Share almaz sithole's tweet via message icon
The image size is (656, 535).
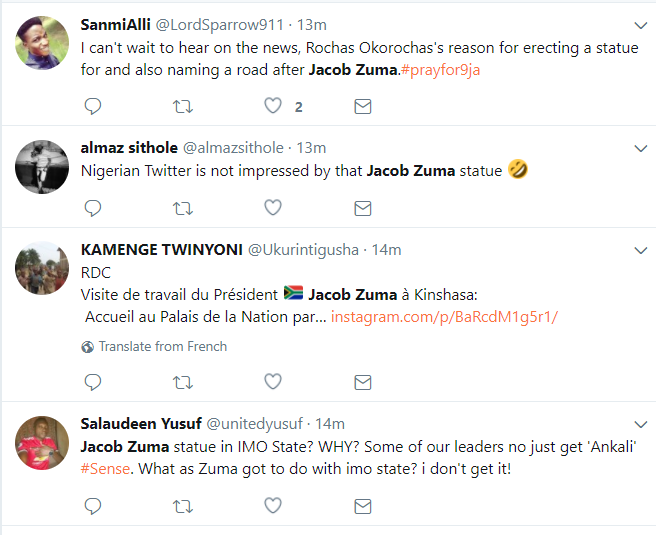pos(363,208)
